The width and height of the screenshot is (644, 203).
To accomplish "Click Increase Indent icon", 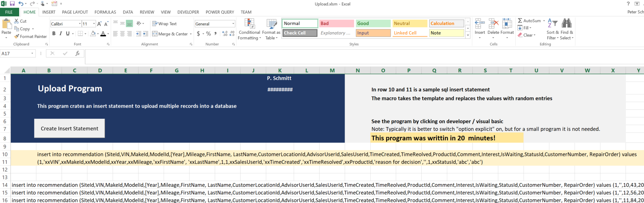I will (x=146, y=34).
